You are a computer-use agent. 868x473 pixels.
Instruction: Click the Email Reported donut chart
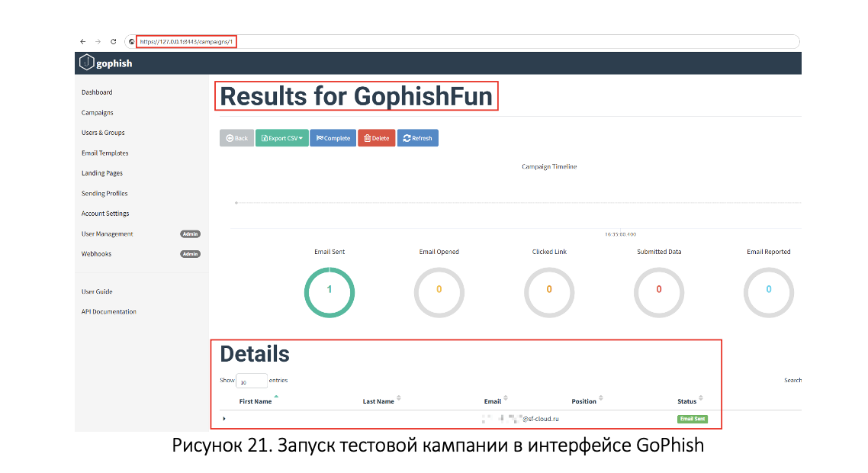tap(768, 292)
